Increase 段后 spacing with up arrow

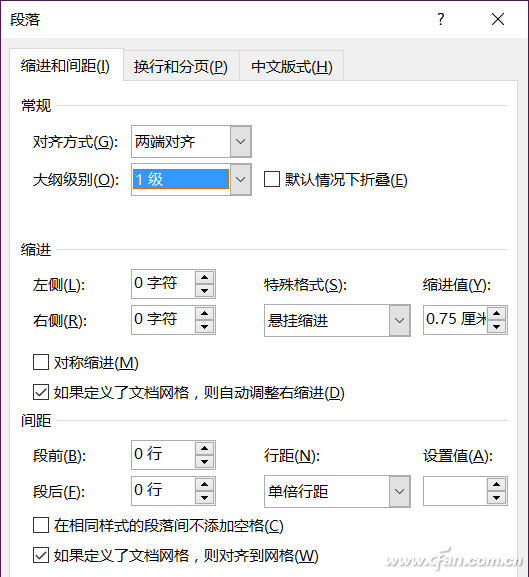coord(205,484)
